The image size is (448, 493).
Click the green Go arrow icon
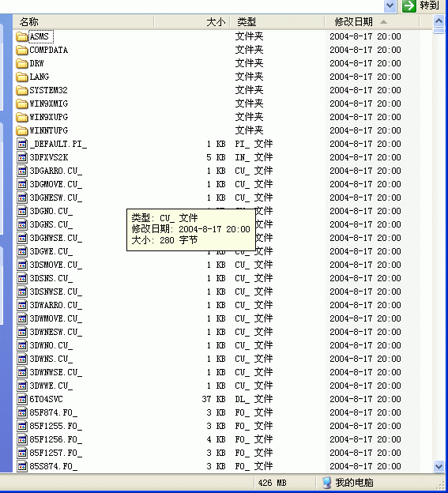[x=409, y=6]
